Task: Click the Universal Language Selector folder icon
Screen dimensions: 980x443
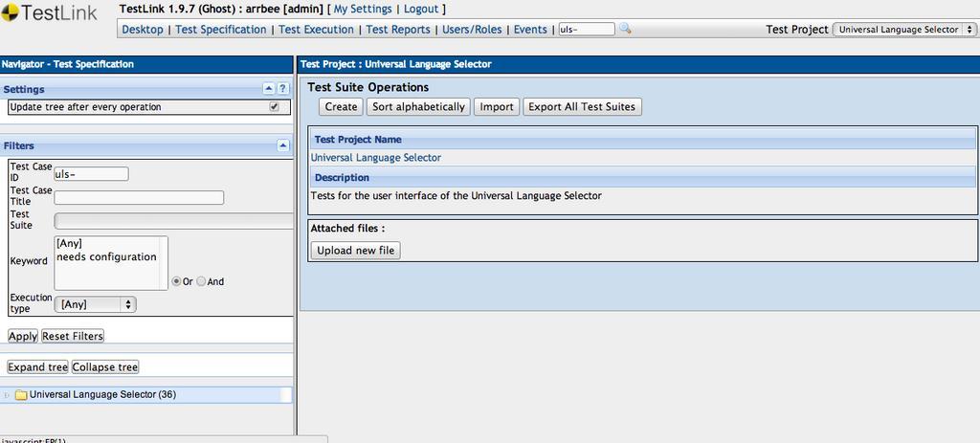Action: click(21, 395)
